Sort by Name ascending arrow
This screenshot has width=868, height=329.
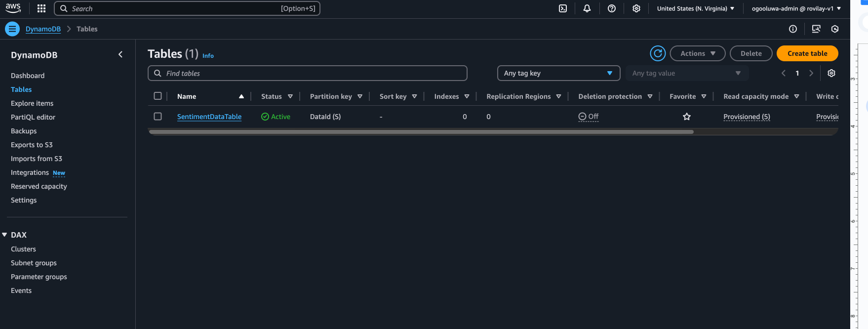[x=241, y=96]
